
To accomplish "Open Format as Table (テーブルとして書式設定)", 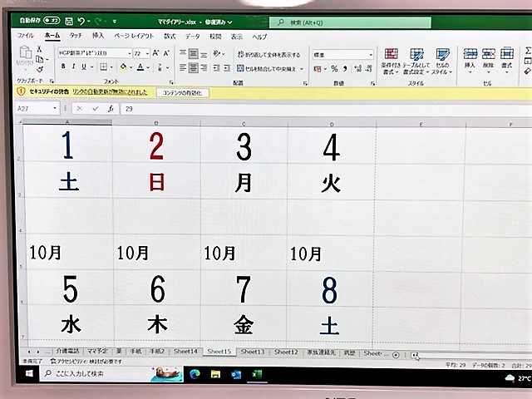I will click(x=416, y=61).
